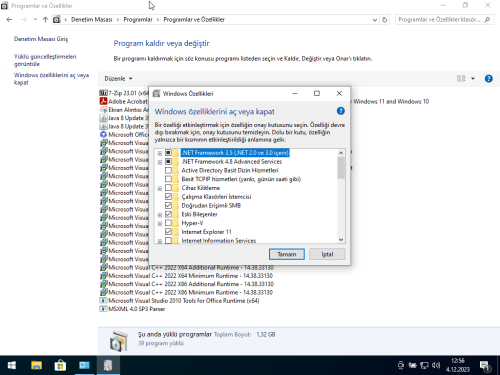Image resolution: width=500 pixels, height=375 pixels.
Task: Open the view options dropdown arrow
Action: (473, 79)
